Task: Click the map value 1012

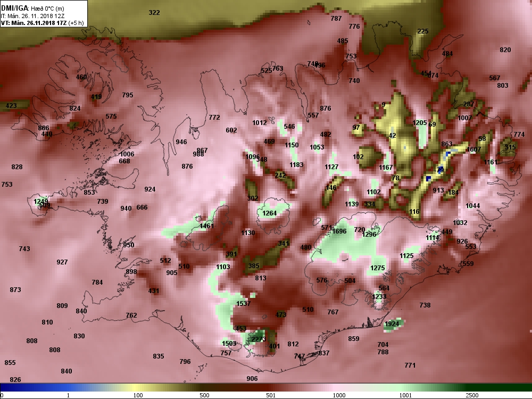Action: [x=259, y=122]
